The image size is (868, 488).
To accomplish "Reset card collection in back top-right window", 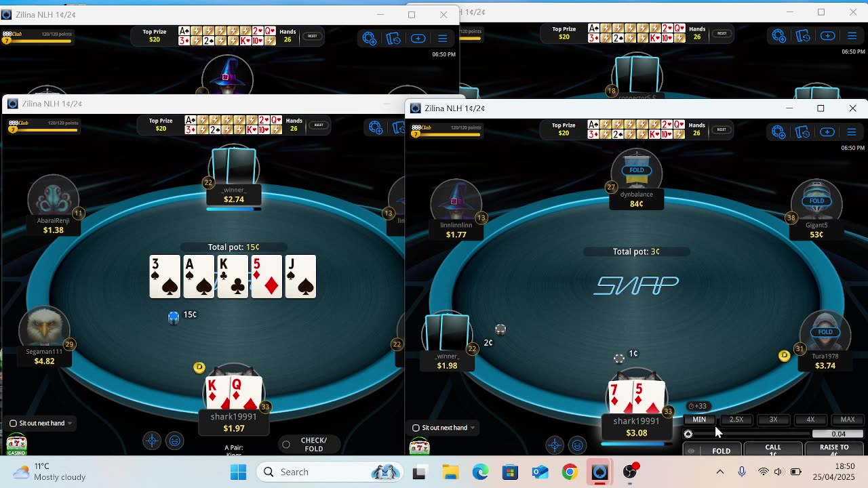I will (x=722, y=33).
